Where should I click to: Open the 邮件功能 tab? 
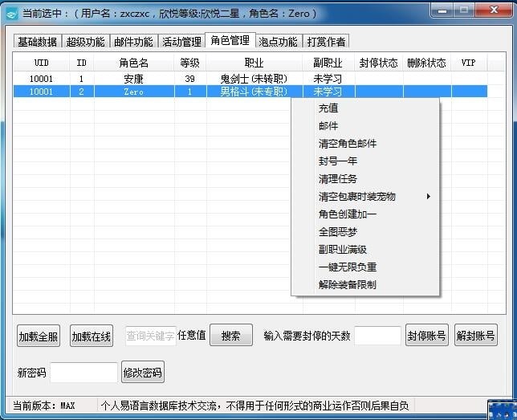pos(132,42)
